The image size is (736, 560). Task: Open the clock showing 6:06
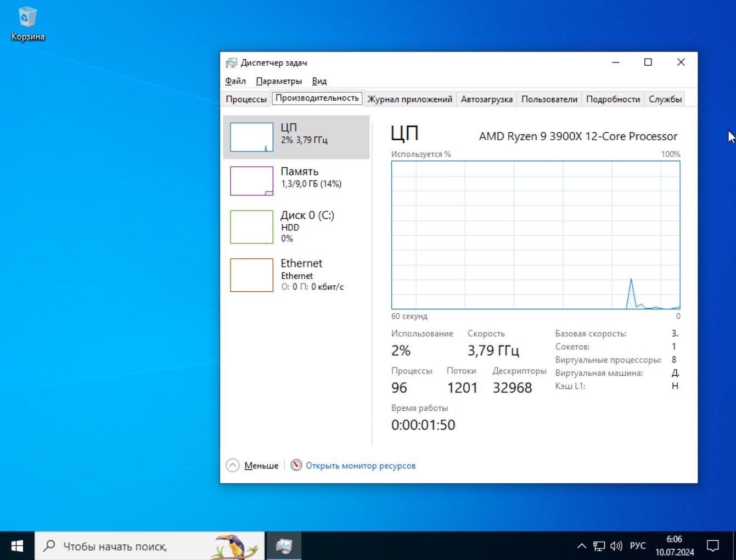[675, 546]
